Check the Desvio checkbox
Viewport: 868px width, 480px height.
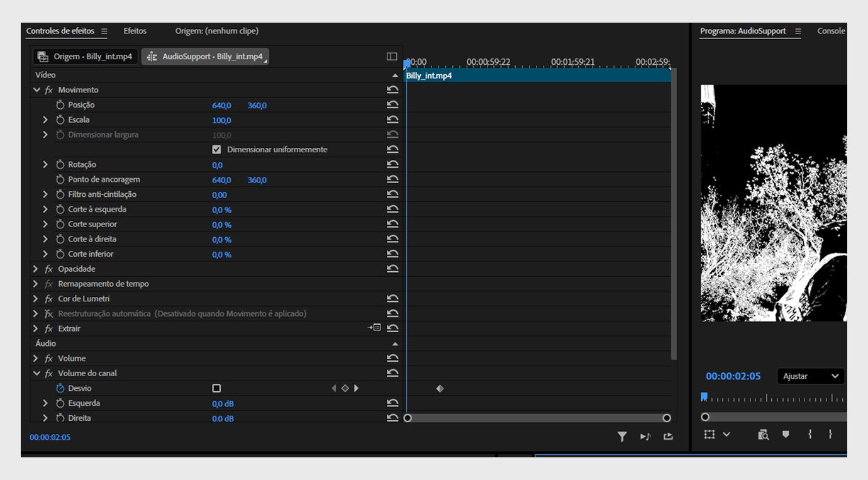pos(217,388)
